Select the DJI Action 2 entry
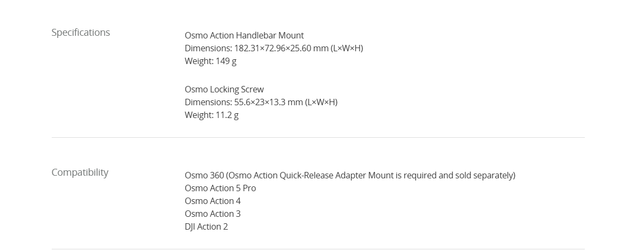The height and width of the screenshot is (251, 644). click(206, 226)
